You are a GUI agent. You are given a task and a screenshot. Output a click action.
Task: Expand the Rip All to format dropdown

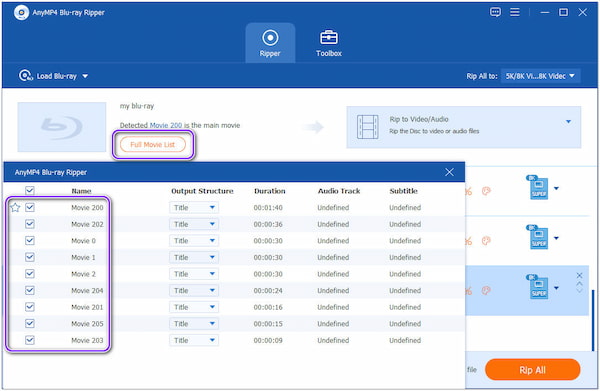540,76
